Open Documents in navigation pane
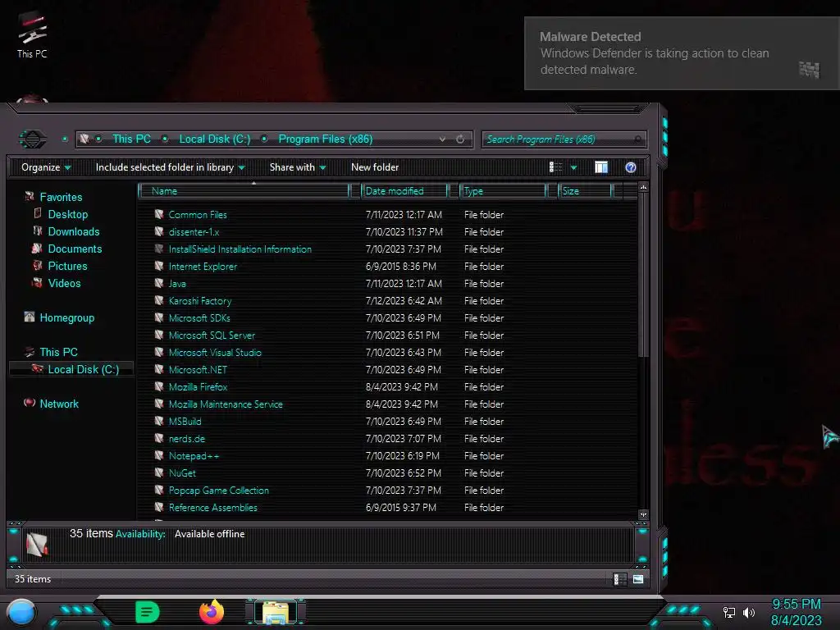840x630 pixels. 75,249
